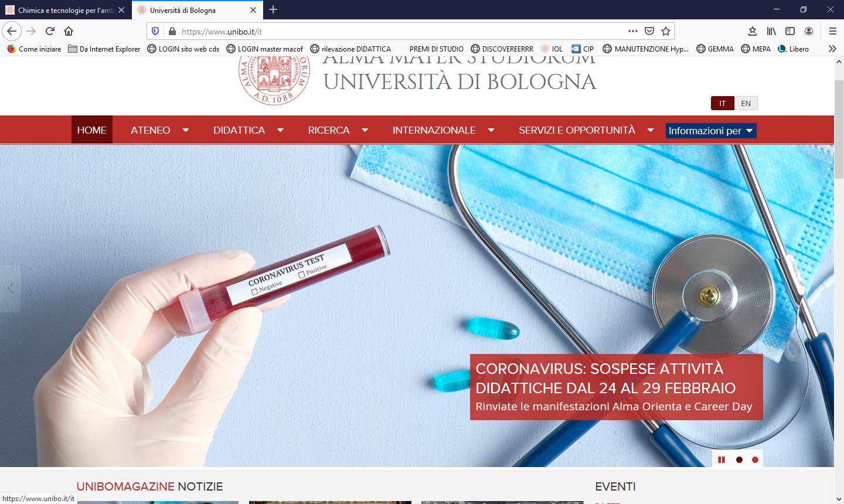
Task: Open the IOL bookmark
Action: (x=552, y=49)
